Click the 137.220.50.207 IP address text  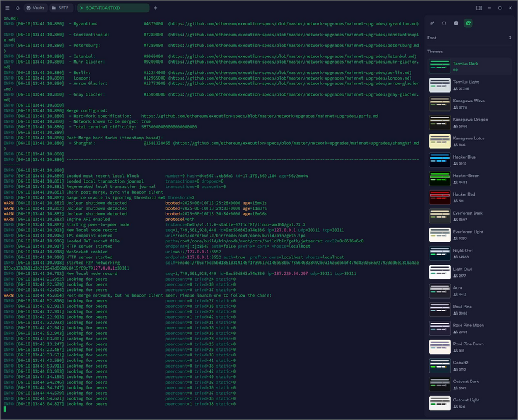pos(290,273)
